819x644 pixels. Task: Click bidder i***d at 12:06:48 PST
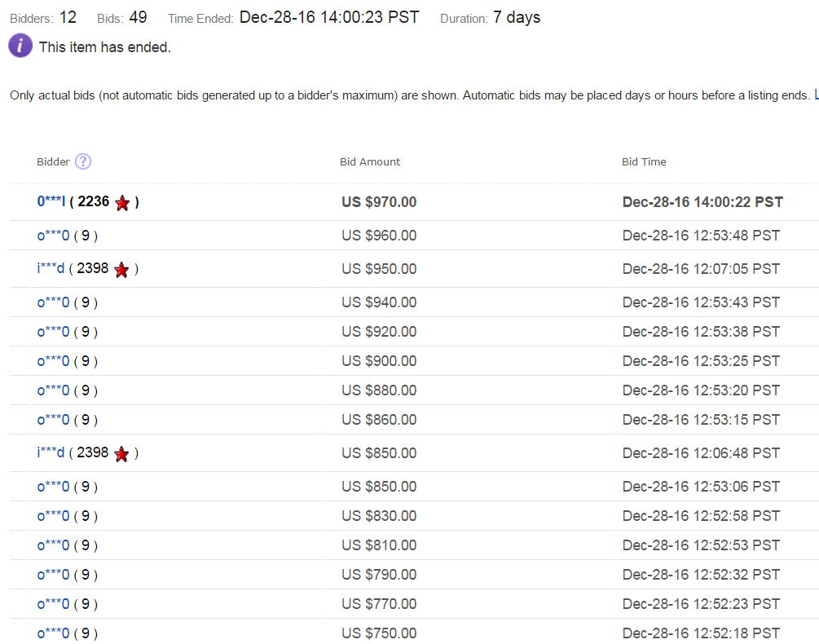click(51, 452)
